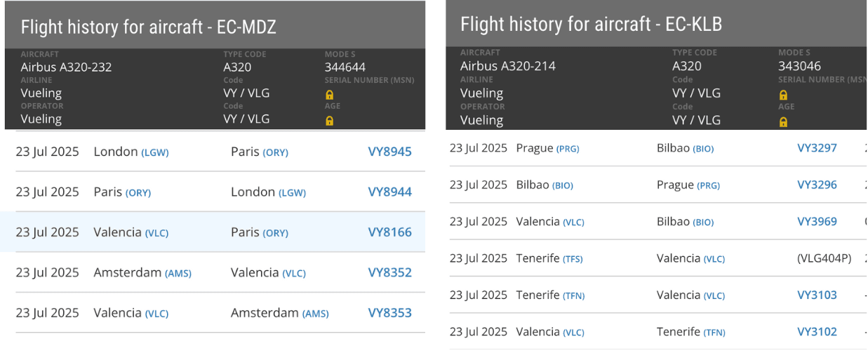Click the AGE lock icon for EC-KLB
868x353 pixels.
click(x=783, y=122)
